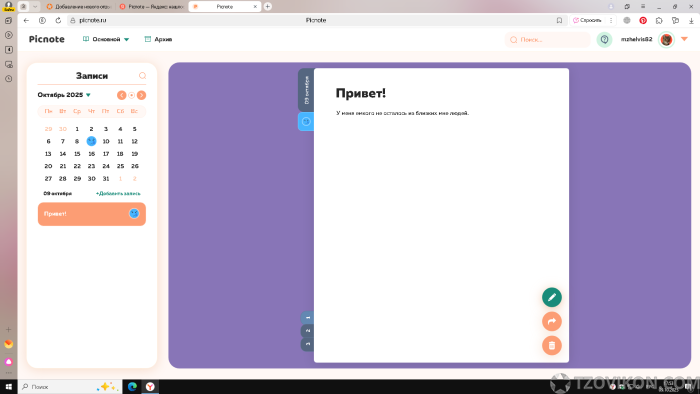Image resolution: width=700 pixels, height=394 pixels.
Task: Edit the note with the green pencil button
Action: [x=552, y=297]
